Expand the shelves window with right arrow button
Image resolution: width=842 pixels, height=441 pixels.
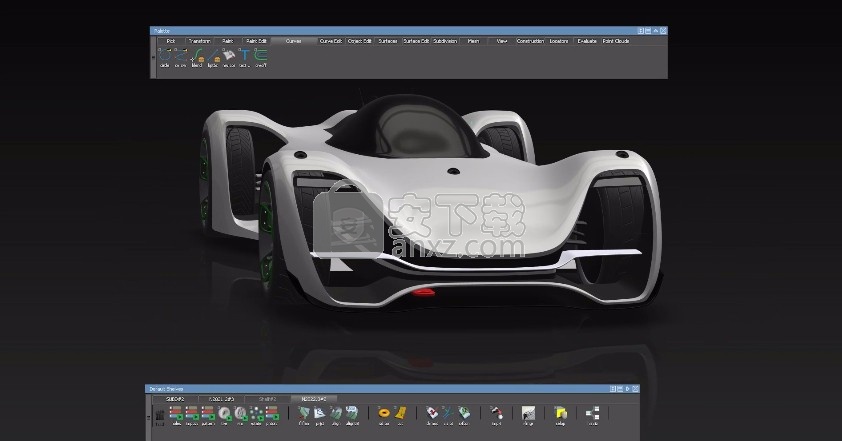tap(627, 389)
